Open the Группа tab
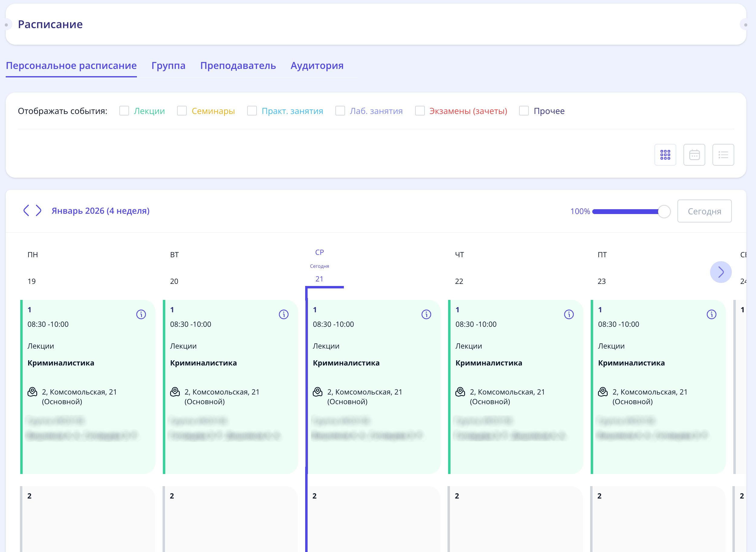The height and width of the screenshot is (552, 756). [168, 66]
